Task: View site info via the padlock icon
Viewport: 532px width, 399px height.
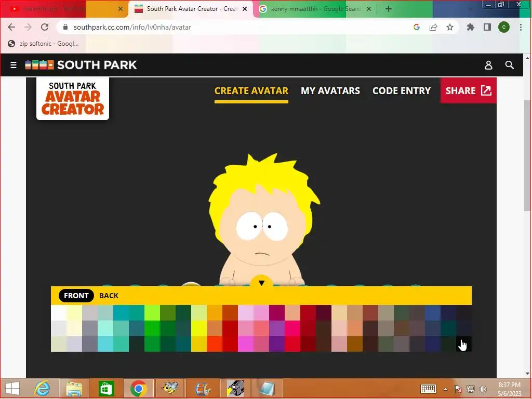Action: pos(65,27)
